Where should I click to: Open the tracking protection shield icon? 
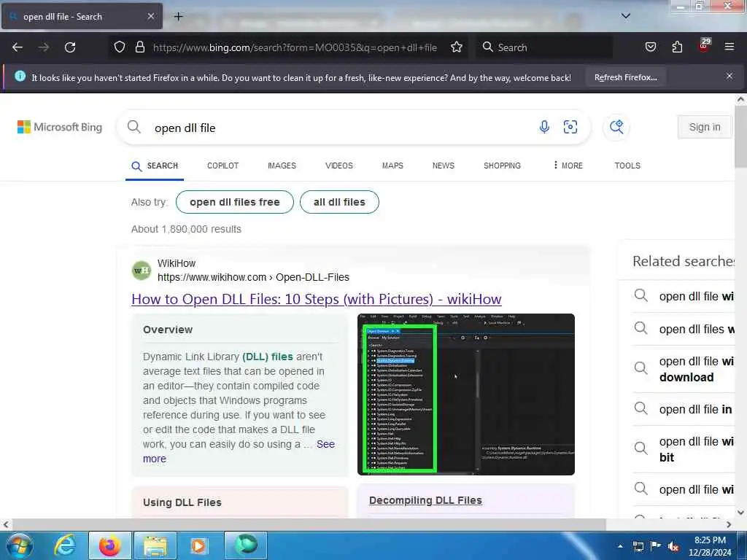click(120, 47)
